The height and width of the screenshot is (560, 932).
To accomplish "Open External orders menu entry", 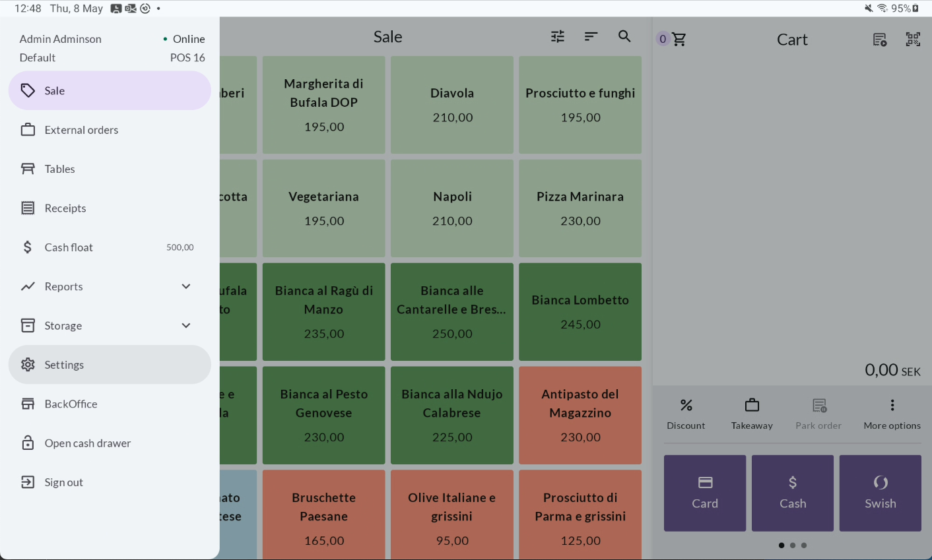I will pos(110,130).
